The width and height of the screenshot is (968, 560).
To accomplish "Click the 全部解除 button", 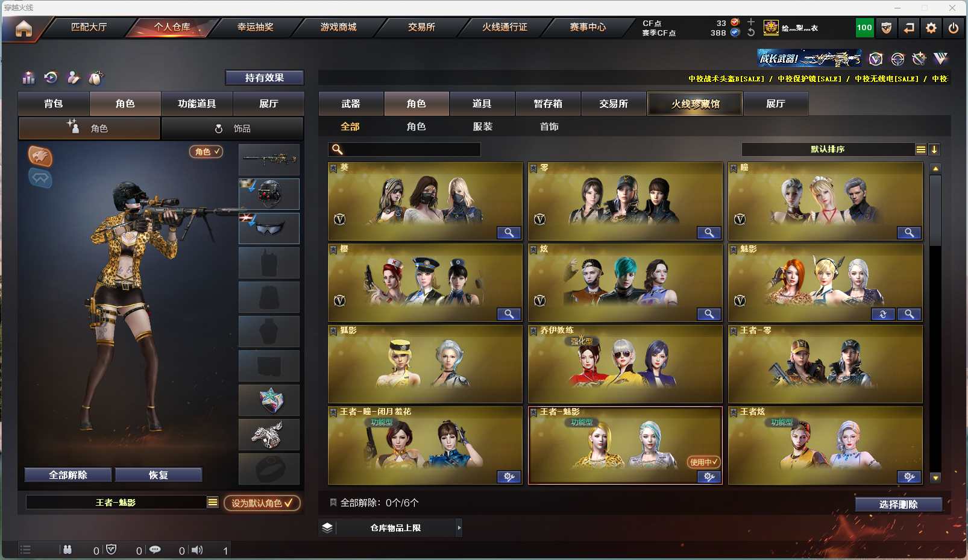I will click(68, 475).
